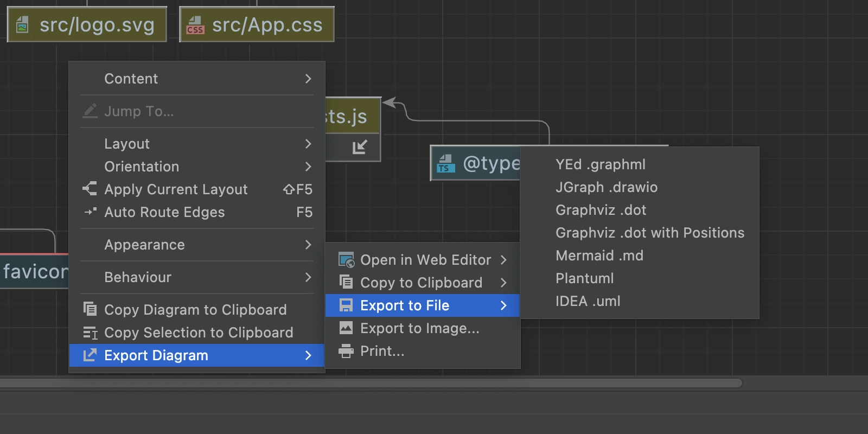Expand the Appearance submenu chevron
Screen dimensions: 868x434
(308, 245)
